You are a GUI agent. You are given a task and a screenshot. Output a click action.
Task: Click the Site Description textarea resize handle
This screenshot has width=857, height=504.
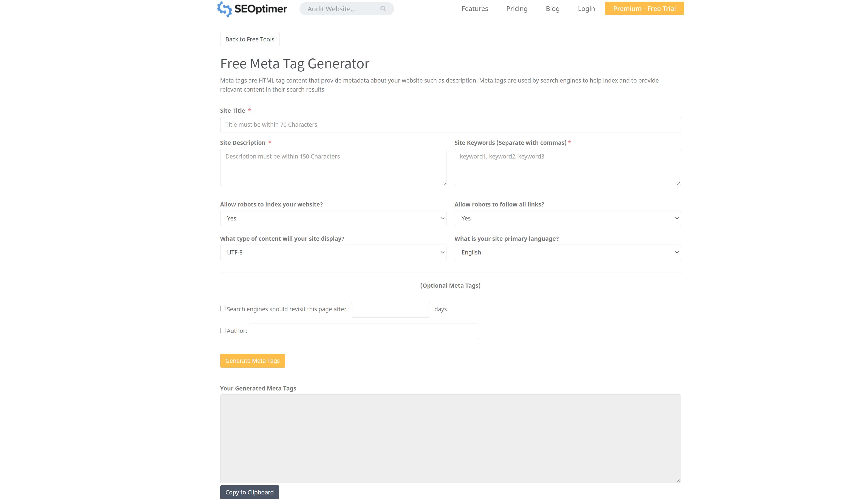(x=444, y=183)
